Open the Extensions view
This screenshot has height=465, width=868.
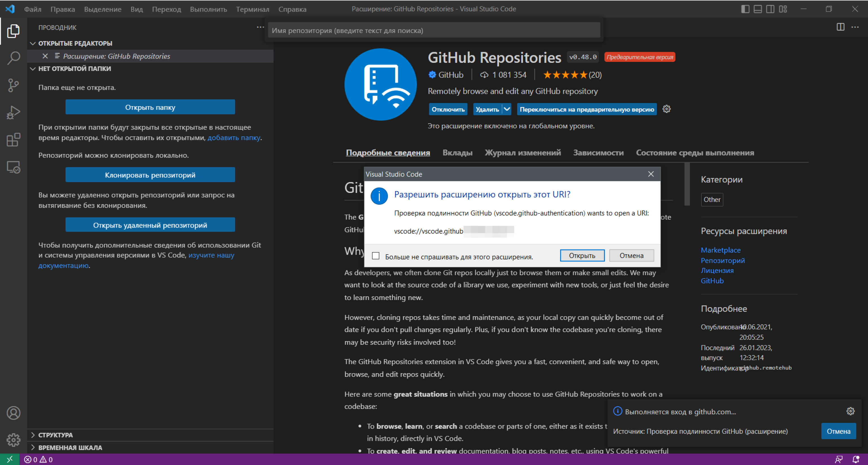[14, 140]
